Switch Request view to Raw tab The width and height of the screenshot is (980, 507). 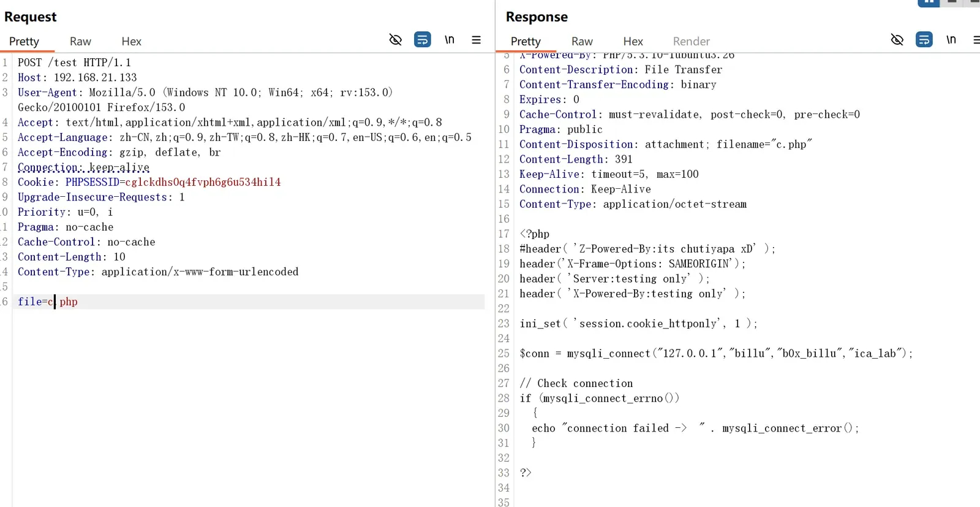tap(80, 41)
